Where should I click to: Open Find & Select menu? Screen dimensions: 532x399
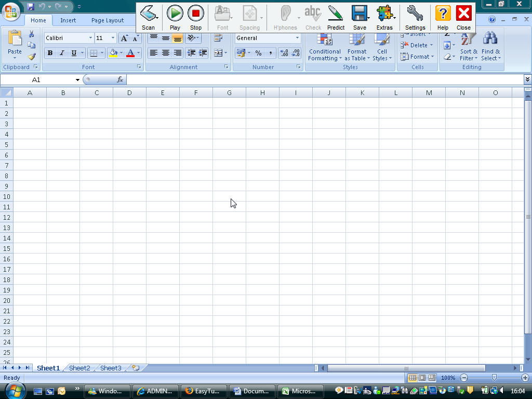click(490, 48)
